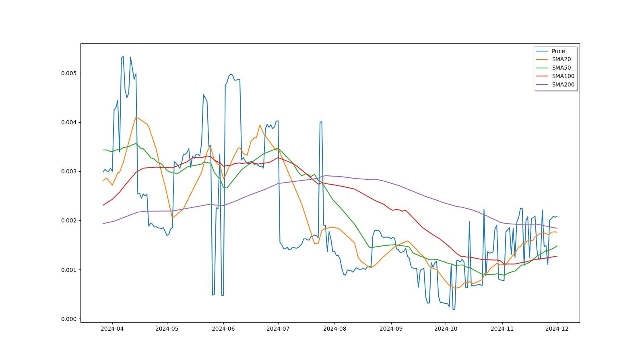Click the SMA200 legend label
Screen dimensions: 644x362
(x=563, y=84)
